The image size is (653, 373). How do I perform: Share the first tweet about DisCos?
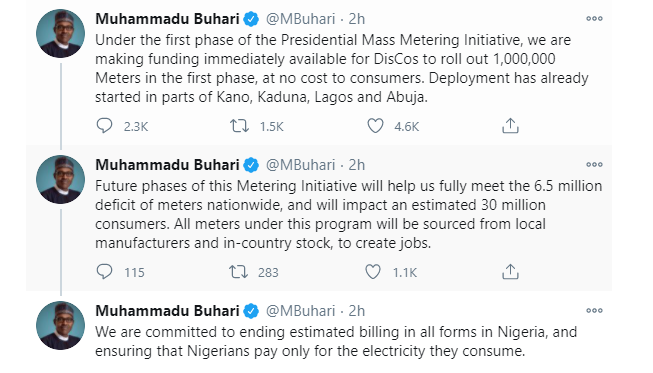510,125
